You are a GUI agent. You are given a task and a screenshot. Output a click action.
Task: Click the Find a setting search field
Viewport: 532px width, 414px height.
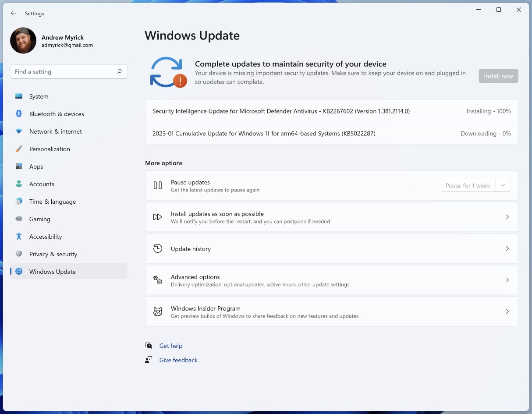coord(69,71)
